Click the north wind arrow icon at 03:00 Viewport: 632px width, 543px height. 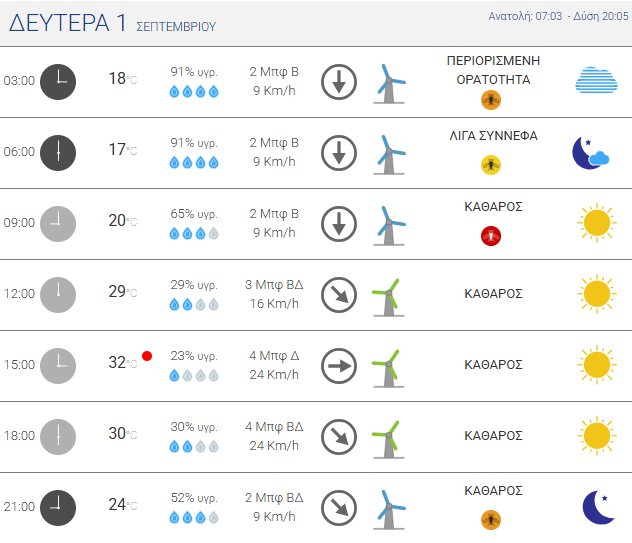click(x=339, y=81)
